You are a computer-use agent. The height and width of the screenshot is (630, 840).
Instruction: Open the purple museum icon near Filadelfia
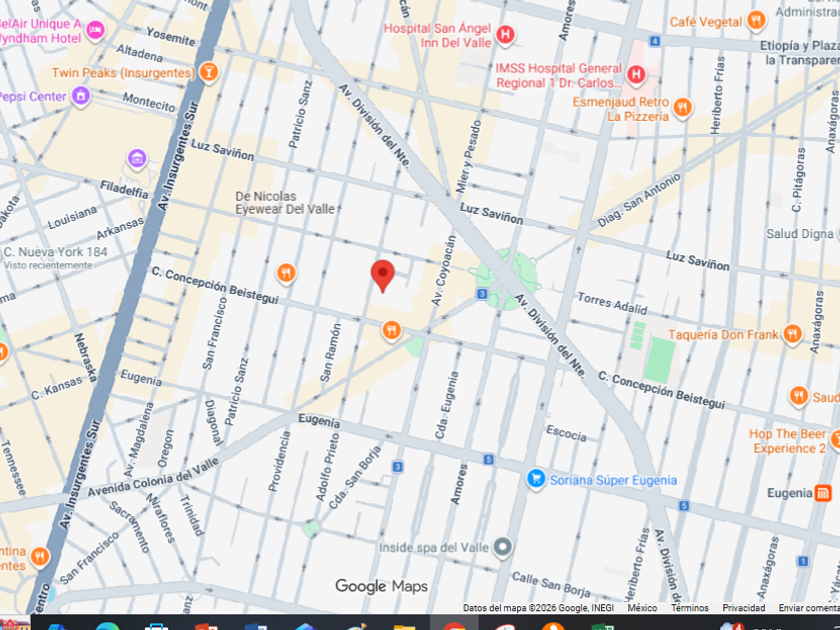(137, 159)
